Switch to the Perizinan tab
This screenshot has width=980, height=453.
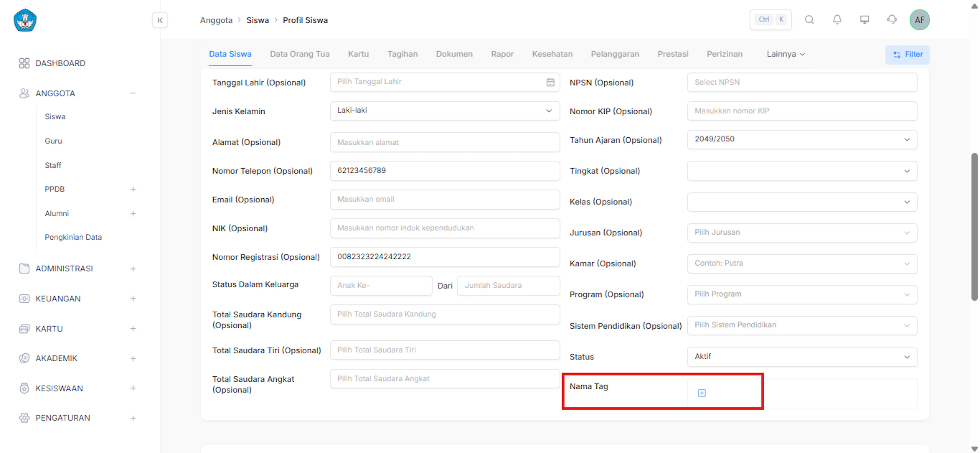(x=724, y=54)
